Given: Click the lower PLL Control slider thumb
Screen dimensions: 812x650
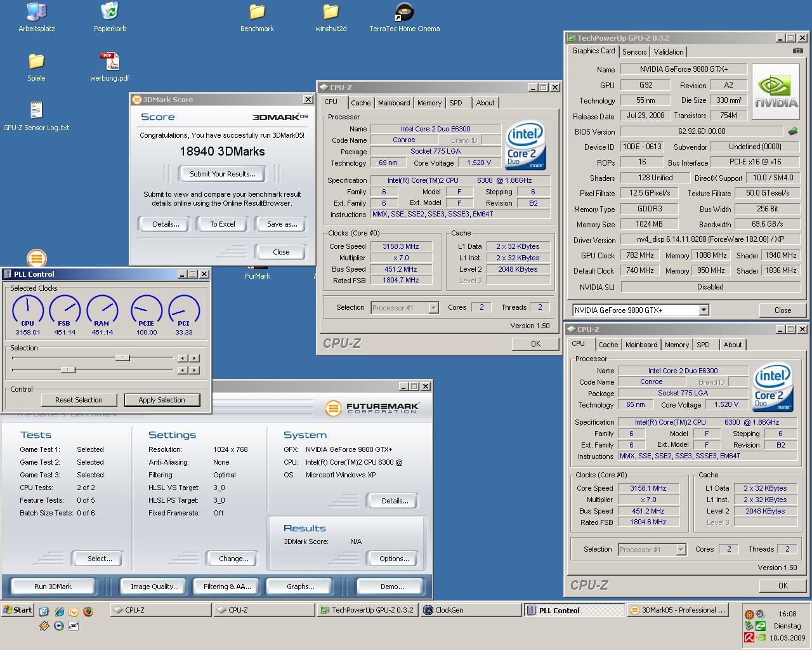Looking at the screenshot, I should 68,370.
